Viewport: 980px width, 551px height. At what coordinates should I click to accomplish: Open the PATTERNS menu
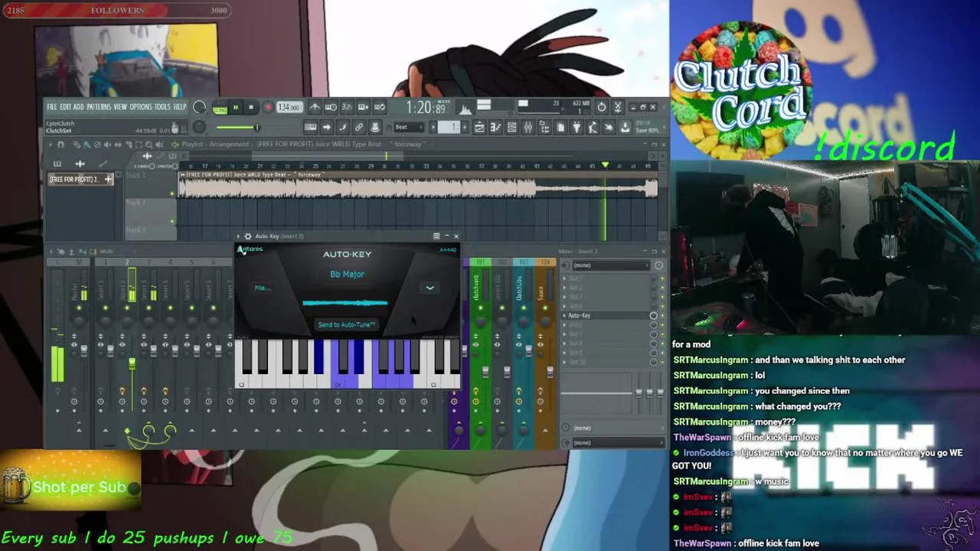[99, 107]
